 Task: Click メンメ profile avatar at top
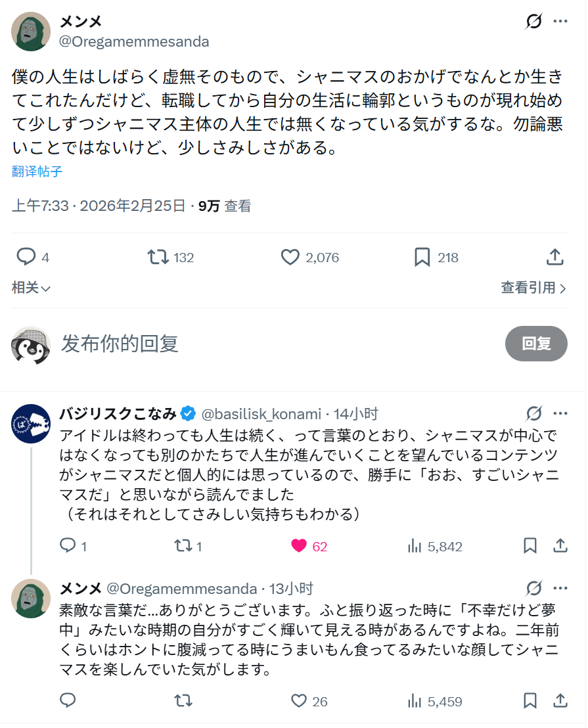pos(31,31)
